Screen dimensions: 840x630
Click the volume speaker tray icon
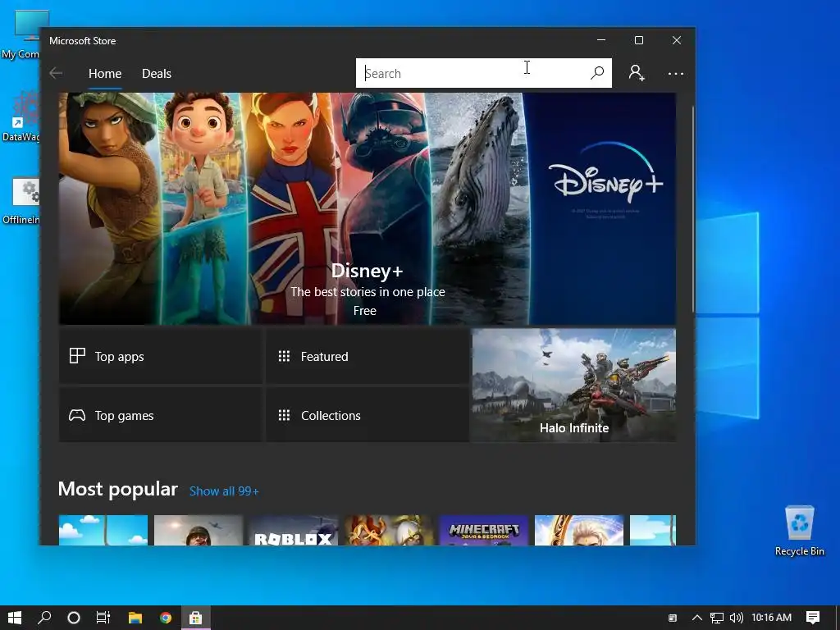pos(737,618)
